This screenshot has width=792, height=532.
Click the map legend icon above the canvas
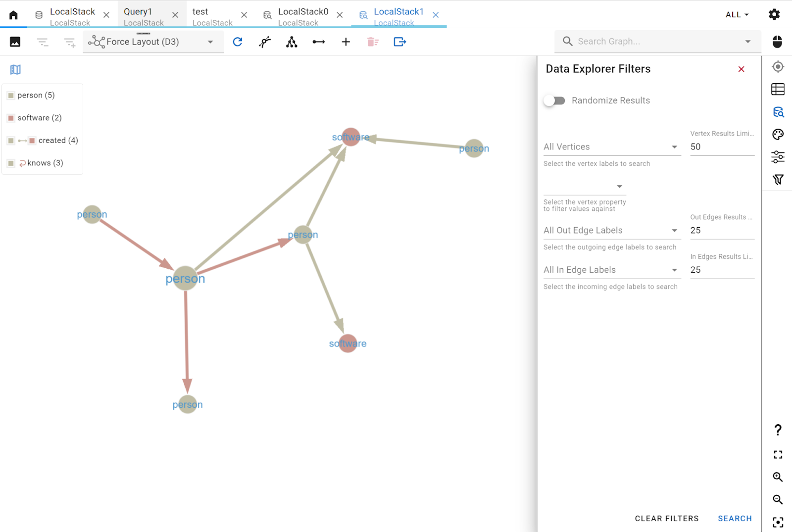[15, 69]
